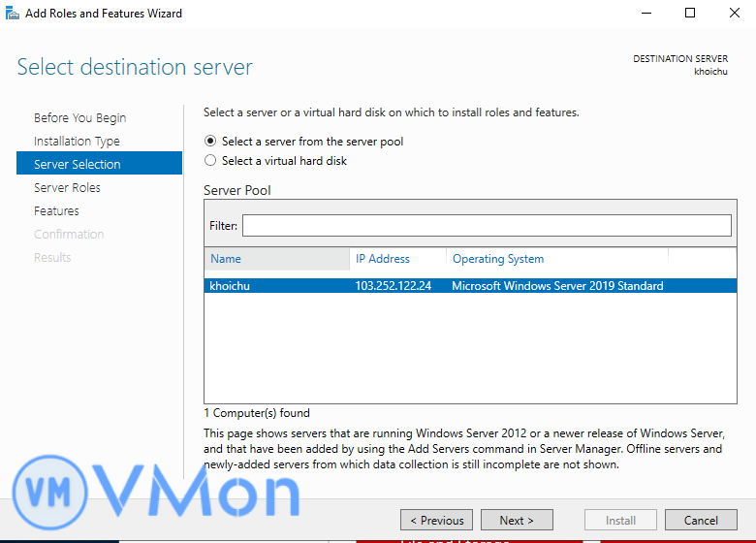Click the wizard icon in title bar
This screenshot has height=543, width=756.
[x=12, y=14]
